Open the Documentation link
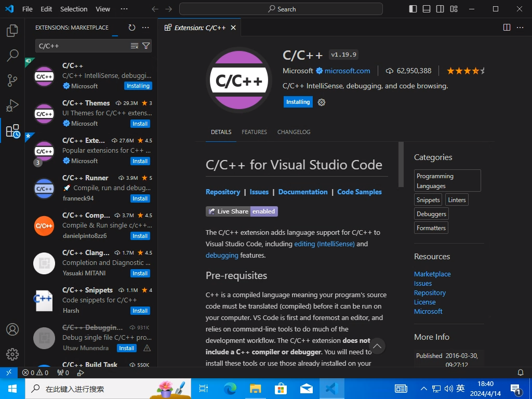This screenshot has width=532, height=399. pos(303,192)
